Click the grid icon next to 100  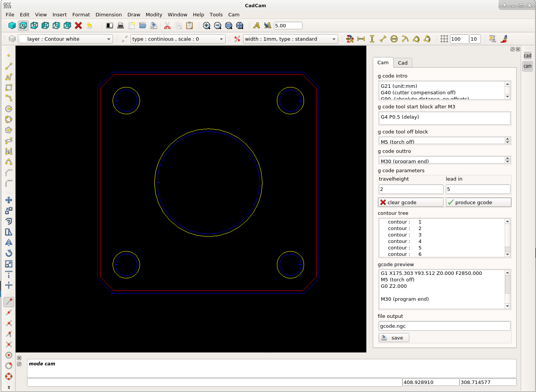(x=444, y=39)
